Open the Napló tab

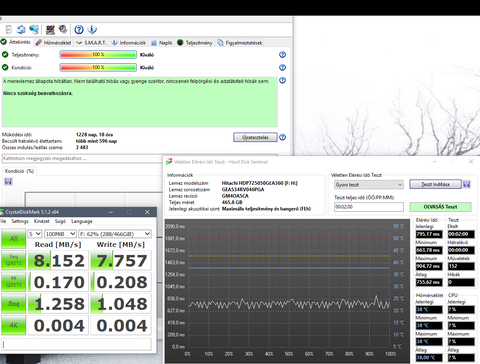point(162,43)
